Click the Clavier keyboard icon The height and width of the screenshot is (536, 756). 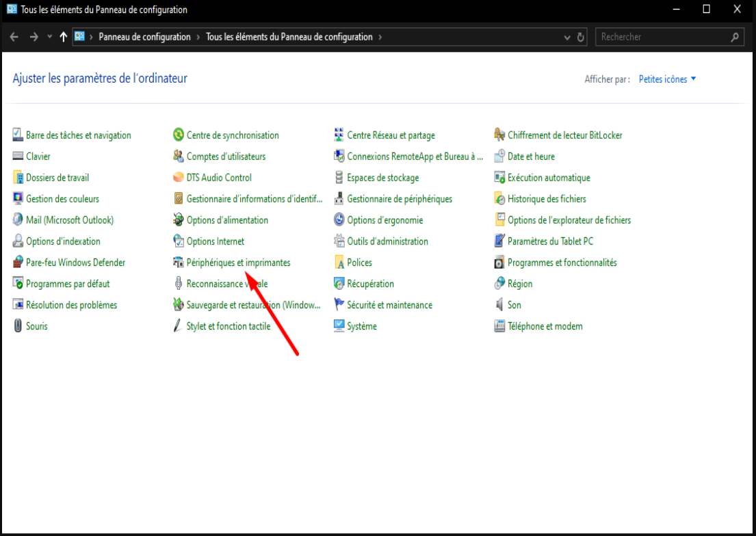click(x=18, y=156)
